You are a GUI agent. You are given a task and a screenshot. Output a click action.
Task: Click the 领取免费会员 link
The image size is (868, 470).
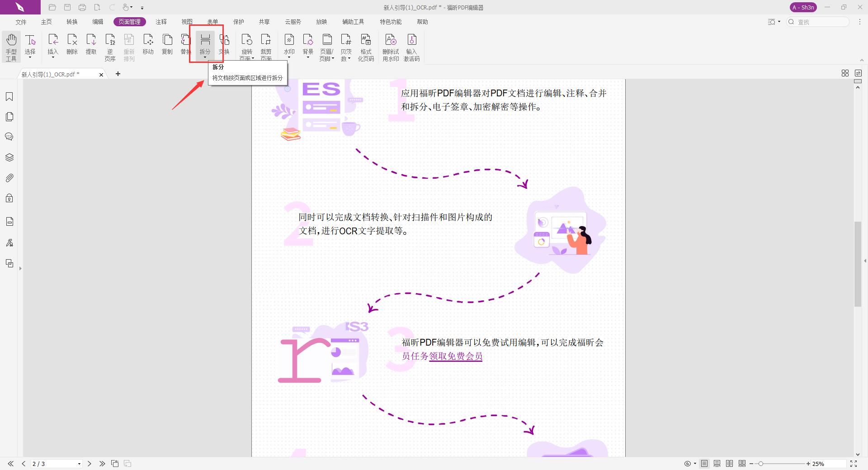pos(455,356)
